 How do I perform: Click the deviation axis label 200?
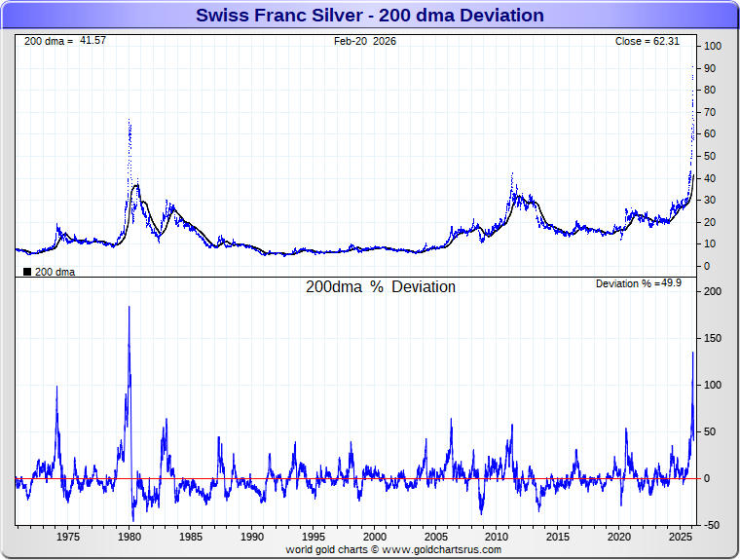713,291
